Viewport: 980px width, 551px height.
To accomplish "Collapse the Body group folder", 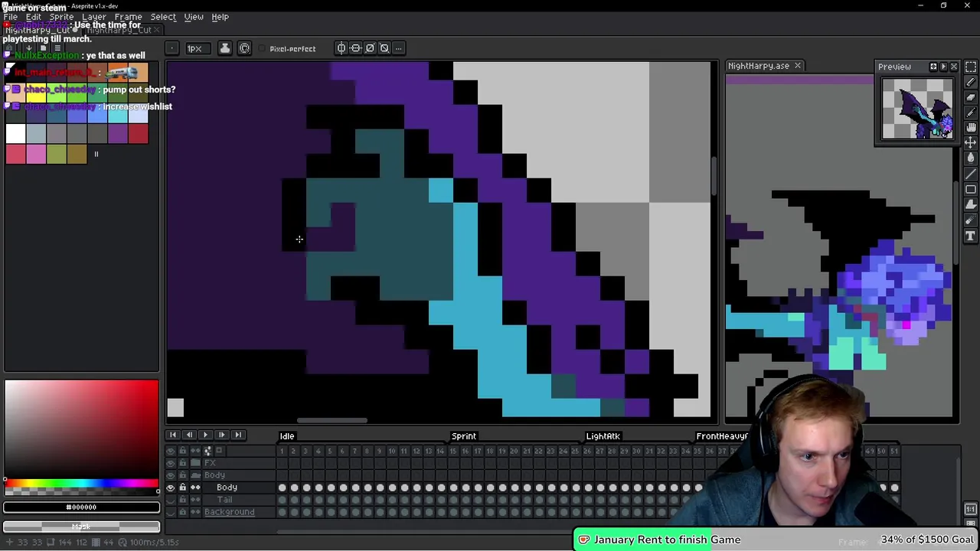I will (195, 475).
